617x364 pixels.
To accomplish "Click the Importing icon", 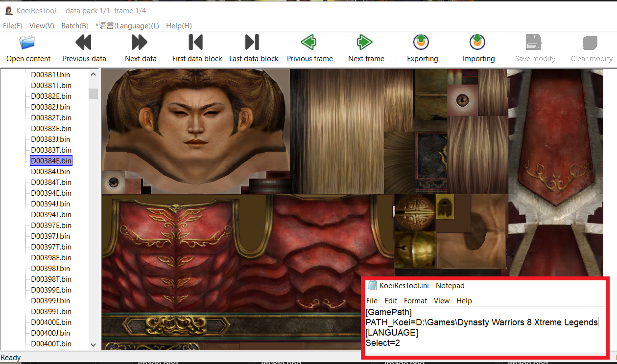I will 478,43.
